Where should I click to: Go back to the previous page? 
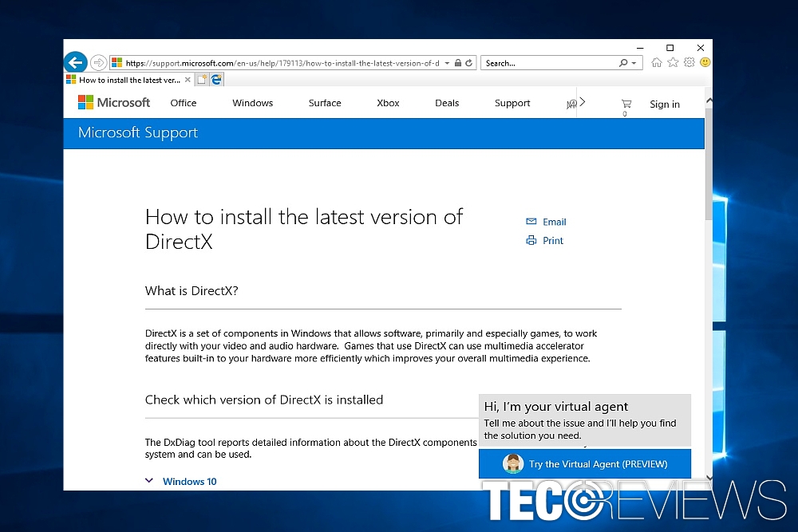[x=75, y=62]
